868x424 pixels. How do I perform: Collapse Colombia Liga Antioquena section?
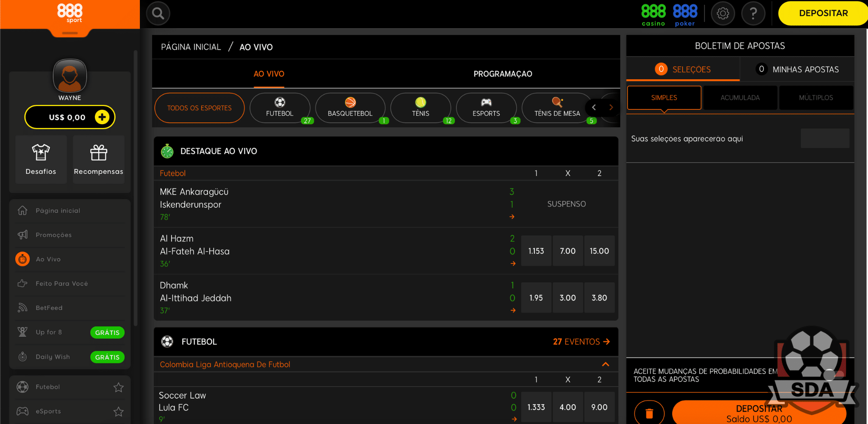point(606,364)
